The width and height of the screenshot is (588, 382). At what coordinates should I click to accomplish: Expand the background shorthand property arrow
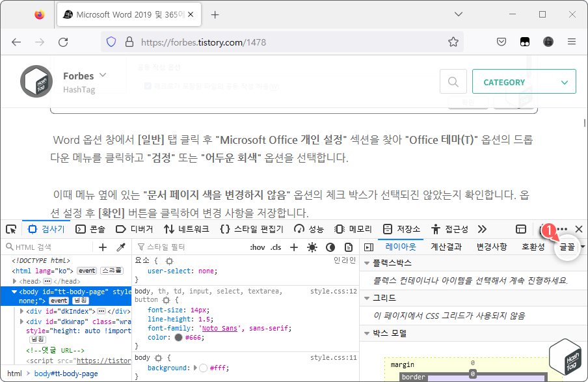(x=195, y=368)
